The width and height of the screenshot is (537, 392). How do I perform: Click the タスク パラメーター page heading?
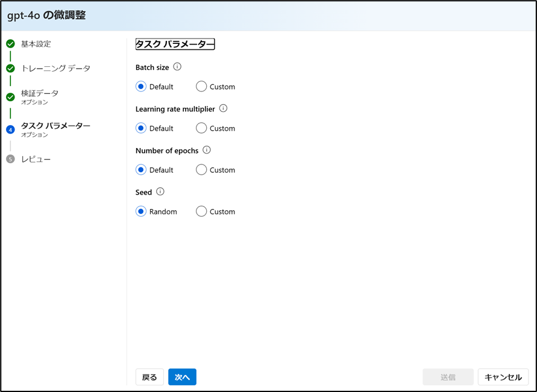(175, 44)
